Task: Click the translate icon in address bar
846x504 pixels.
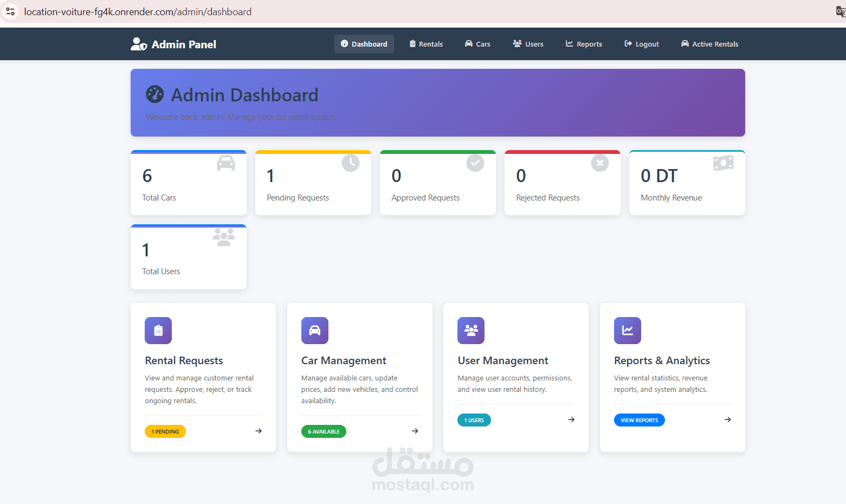Action: [841, 11]
